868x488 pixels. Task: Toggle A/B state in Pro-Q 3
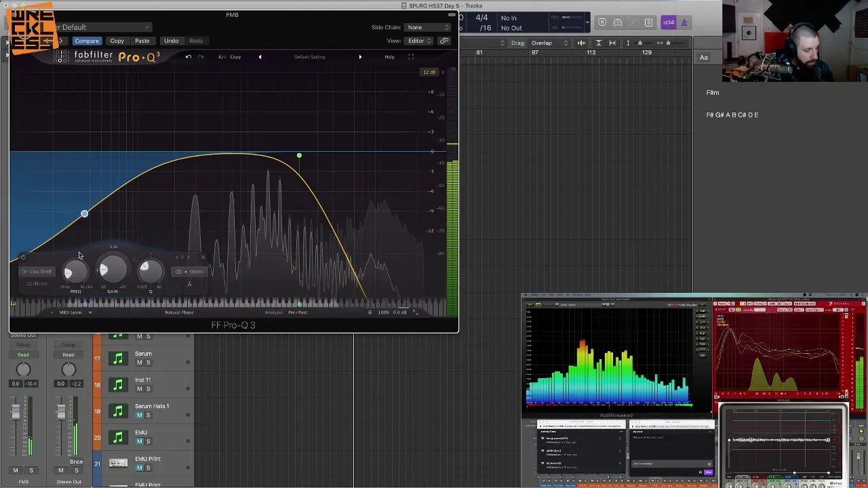pyautogui.click(x=222, y=57)
